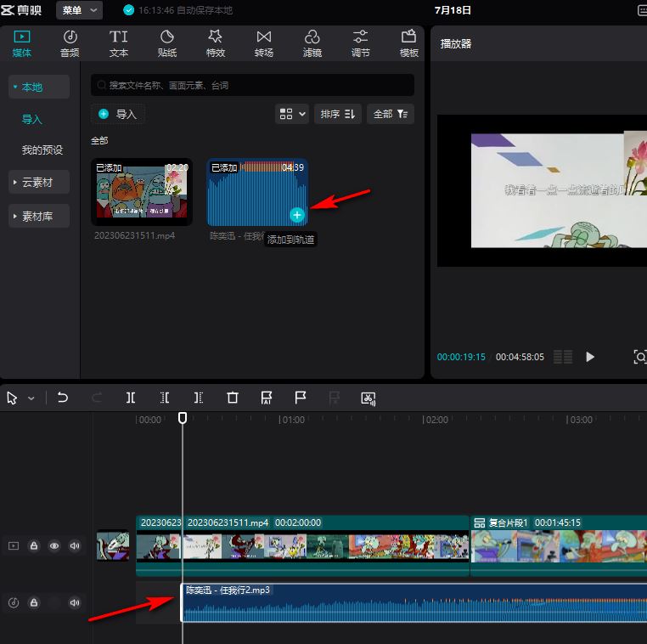Open the 音频 audio panel
The image size is (647, 644).
pos(70,42)
